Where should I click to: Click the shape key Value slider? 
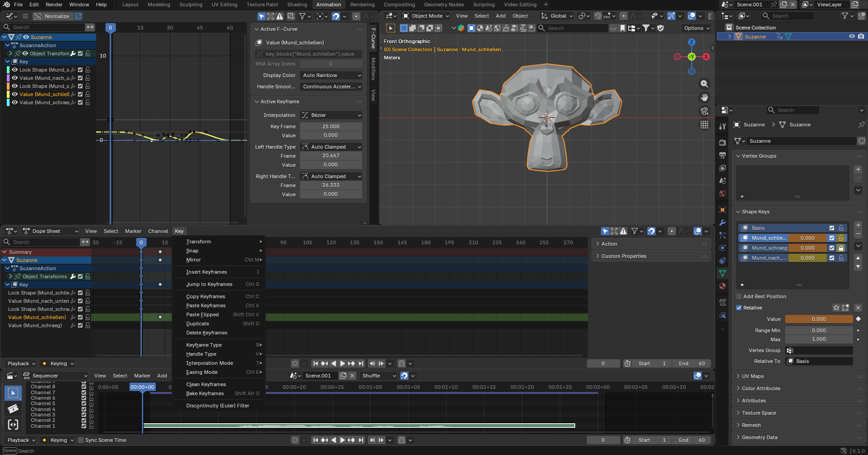click(x=819, y=319)
